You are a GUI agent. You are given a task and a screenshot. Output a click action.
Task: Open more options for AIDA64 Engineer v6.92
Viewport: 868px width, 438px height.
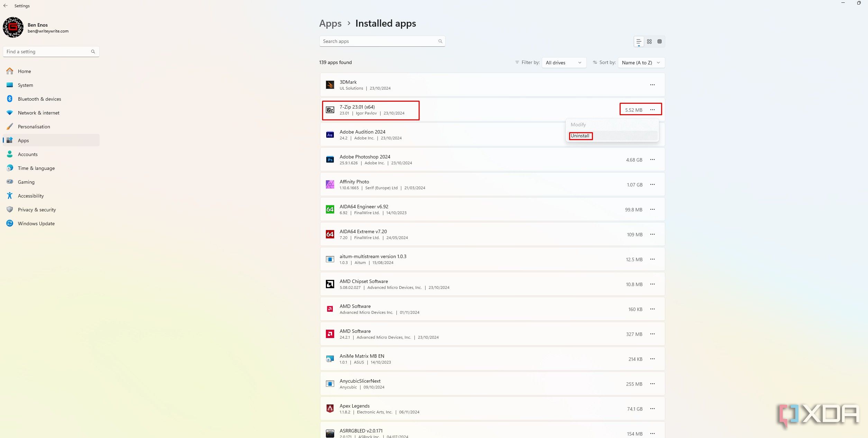pyautogui.click(x=652, y=209)
